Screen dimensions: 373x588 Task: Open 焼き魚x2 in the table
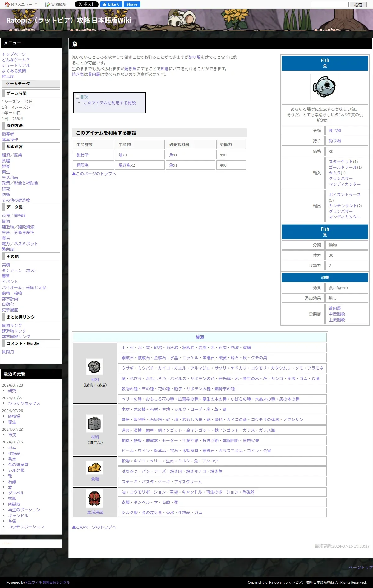tap(127, 165)
